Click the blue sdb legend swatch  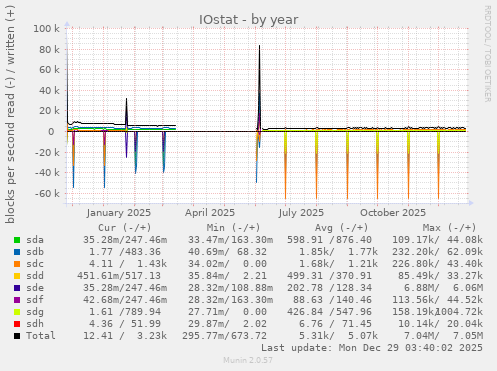[x=17, y=252]
